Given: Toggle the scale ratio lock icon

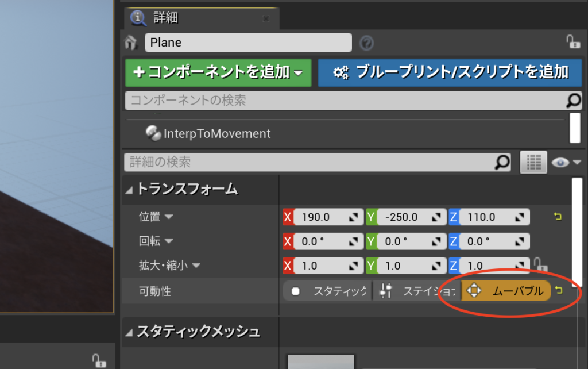Looking at the screenshot, I should (540, 265).
